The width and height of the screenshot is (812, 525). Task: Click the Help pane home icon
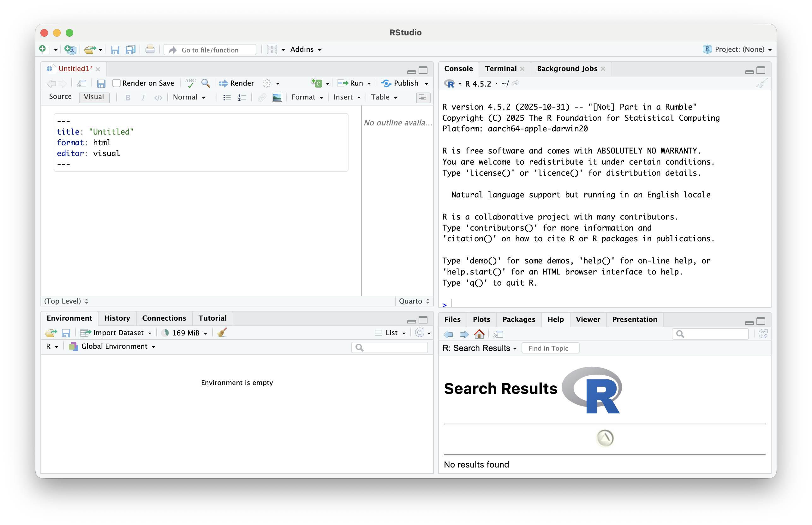point(479,334)
